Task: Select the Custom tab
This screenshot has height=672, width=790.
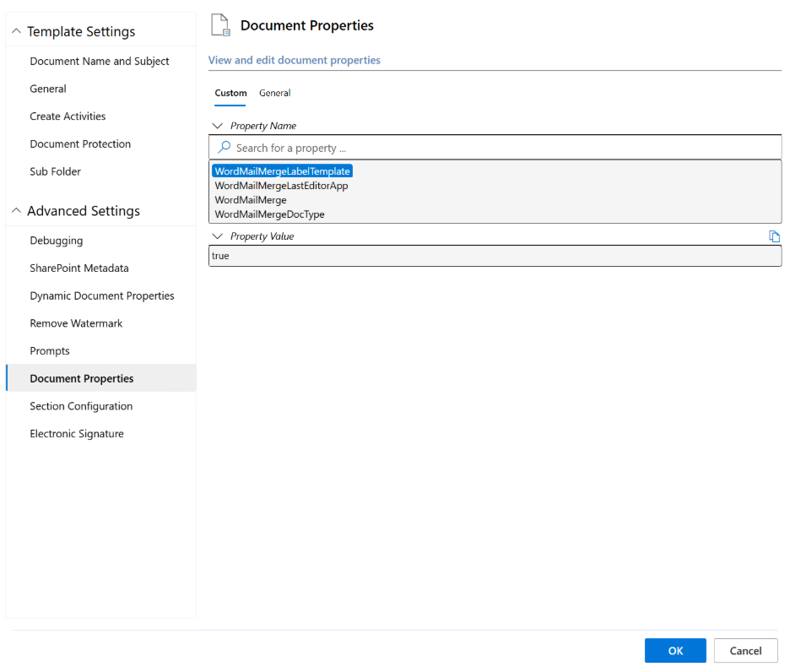Action: click(x=230, y=93)
